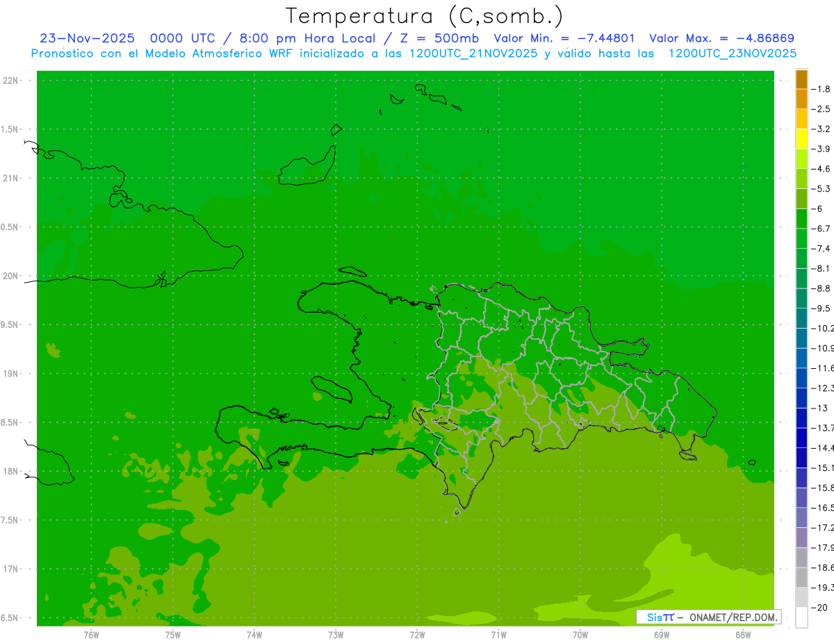Click the '70W' longitude label
Viewport: 834px width, 644px height.
click(580, 635)
